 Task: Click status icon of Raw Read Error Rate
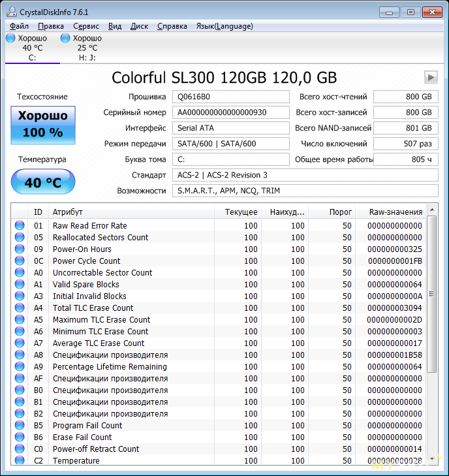pyautogui.click(x=20, y=225)
